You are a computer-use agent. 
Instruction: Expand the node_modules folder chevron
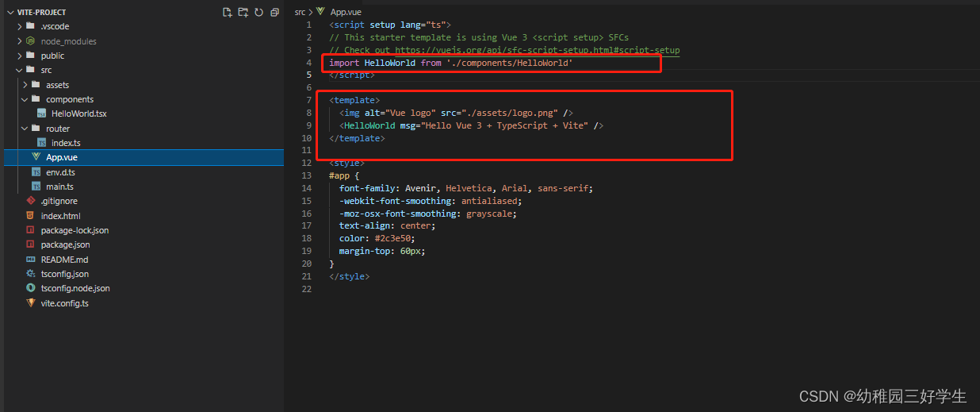20,40
